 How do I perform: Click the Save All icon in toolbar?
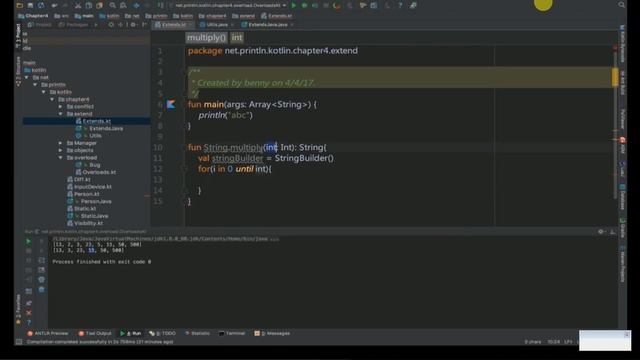30,5
